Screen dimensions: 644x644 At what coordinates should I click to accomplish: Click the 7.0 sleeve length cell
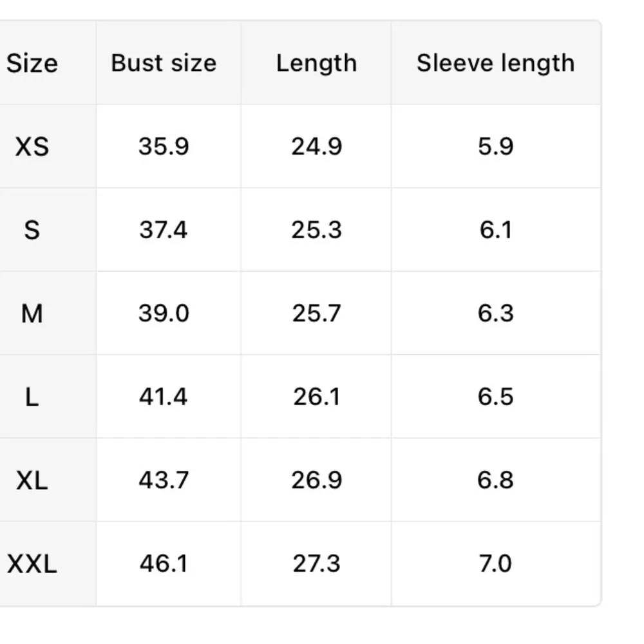click(x=495, y=564)
